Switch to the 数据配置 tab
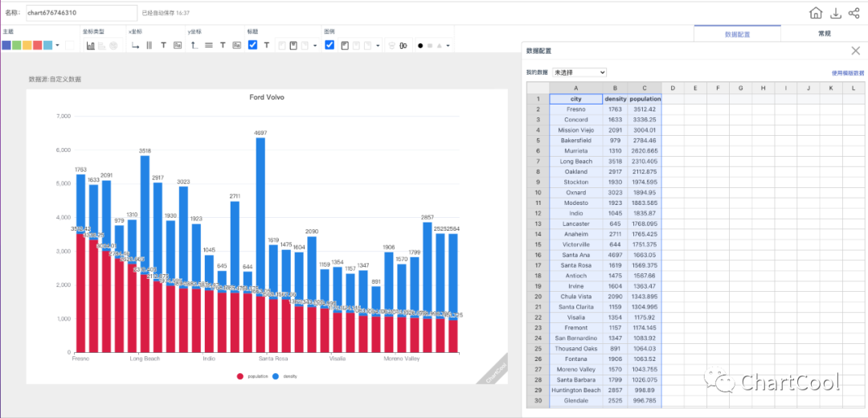The width and height of the screenshot is (868, 418). click(737, 34)
